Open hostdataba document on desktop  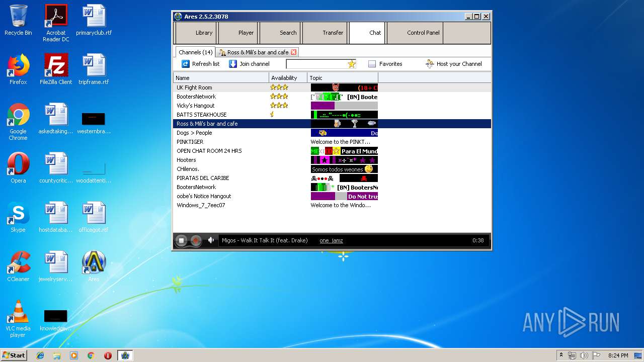[56, 217]
